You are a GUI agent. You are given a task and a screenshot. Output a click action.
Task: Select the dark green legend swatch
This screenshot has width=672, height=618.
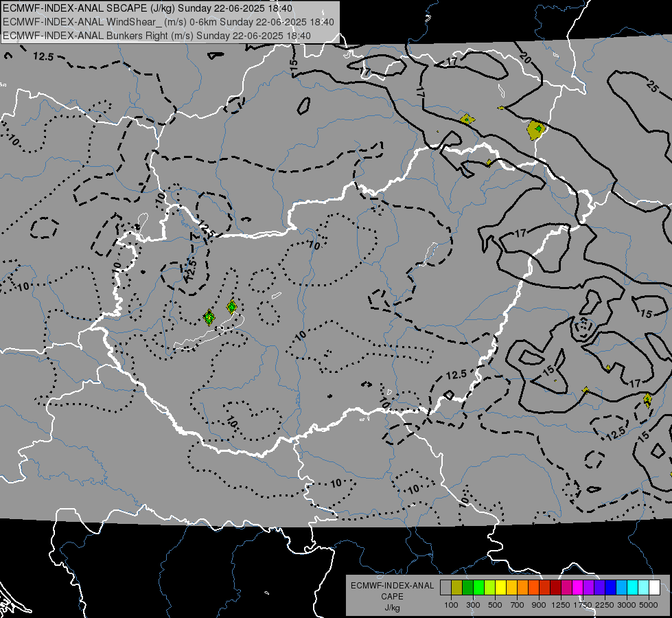pos(467,588)
